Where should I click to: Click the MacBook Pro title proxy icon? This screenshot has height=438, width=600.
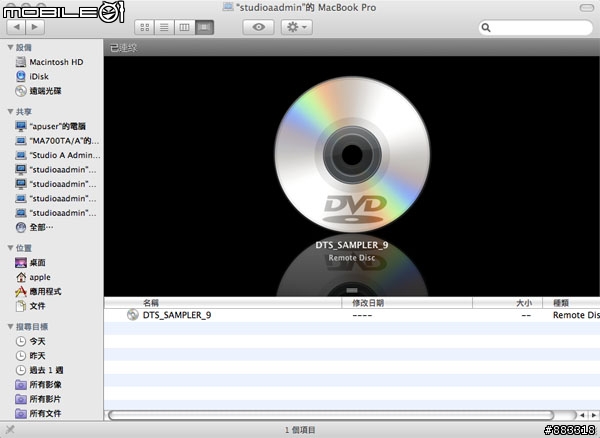228,7
